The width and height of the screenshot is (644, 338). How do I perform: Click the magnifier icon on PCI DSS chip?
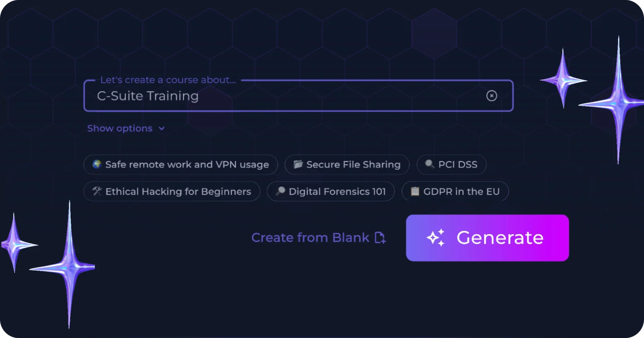pyautogui.click(x=430, y=164)
